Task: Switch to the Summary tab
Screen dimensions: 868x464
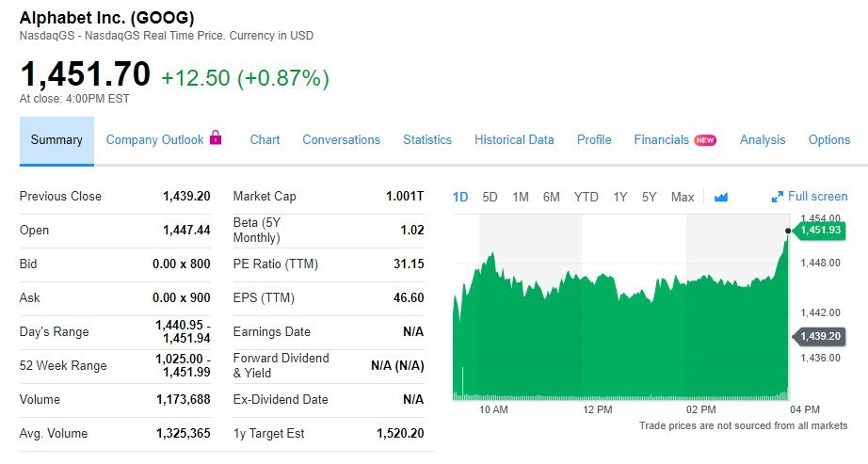Action: click(56, 140)
